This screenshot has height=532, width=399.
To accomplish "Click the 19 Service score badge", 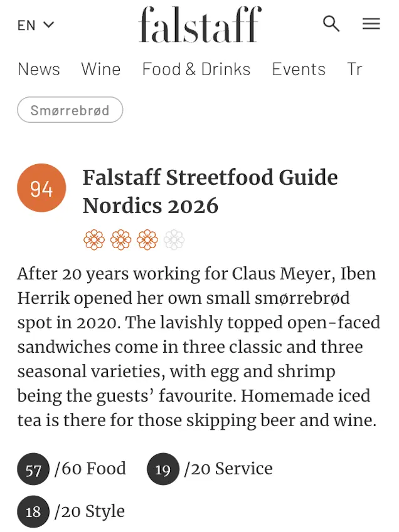I will tap(163, 469).
